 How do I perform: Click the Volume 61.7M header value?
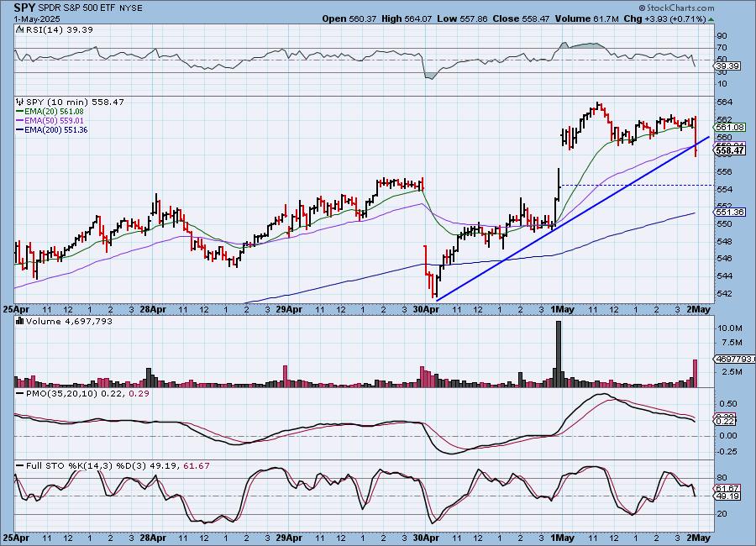click(586, 18)
